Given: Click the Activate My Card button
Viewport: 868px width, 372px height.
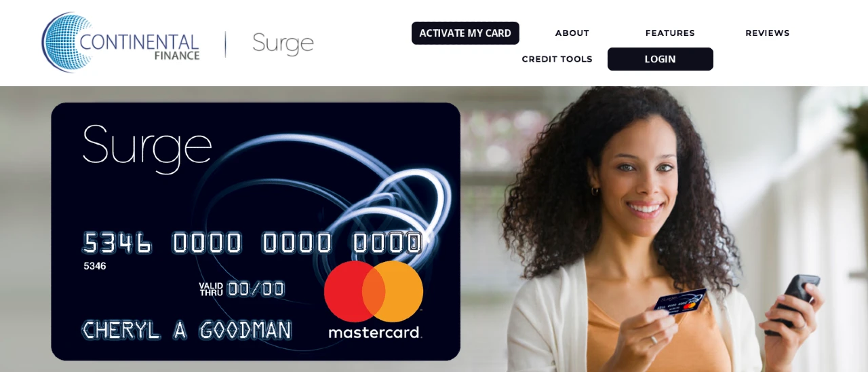Looking at the screenshot, I should click(465, 33).
